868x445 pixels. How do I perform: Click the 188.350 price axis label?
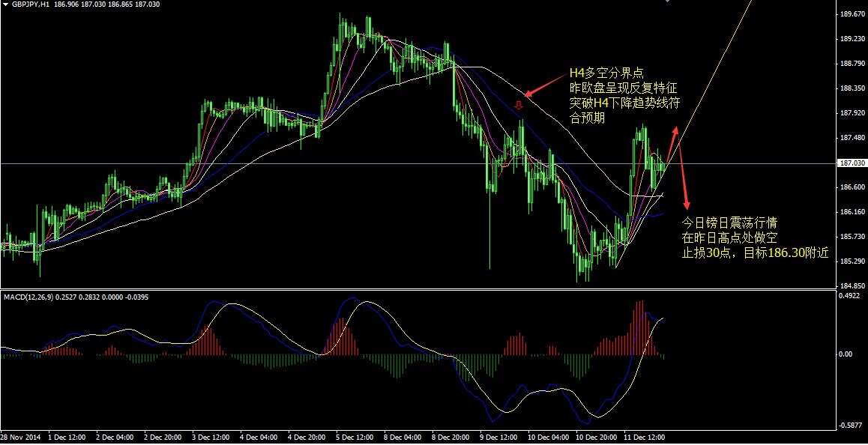pyautogui.click(x=853, y=88)
